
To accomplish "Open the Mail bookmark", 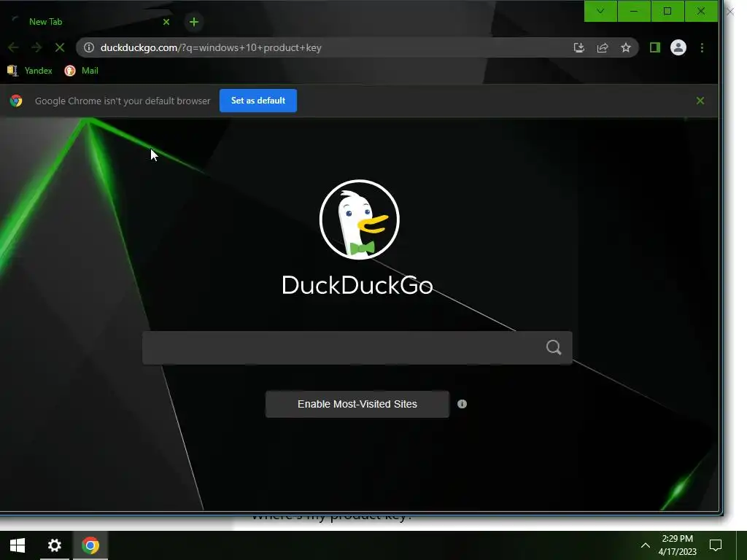I will pos(82,71).
